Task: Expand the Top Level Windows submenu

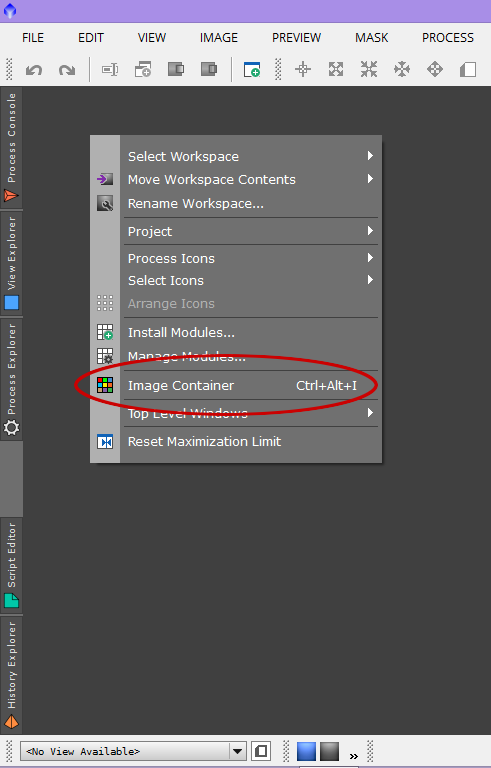Action: (x=251, y=413)
